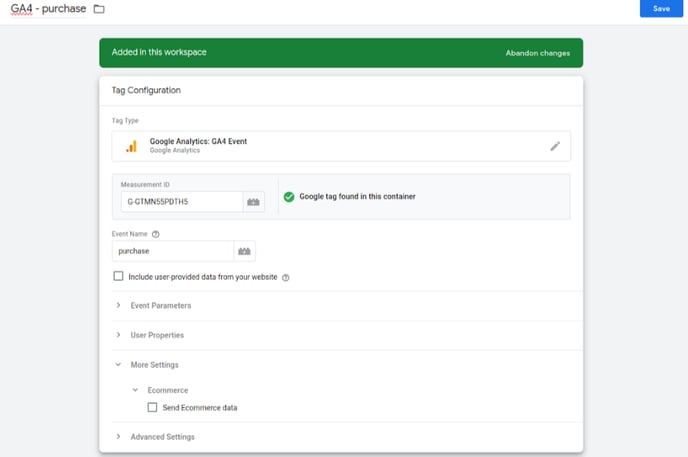
Task: Click the pencil edit icon for Tag Type
Action: click(x=555, y=146)
